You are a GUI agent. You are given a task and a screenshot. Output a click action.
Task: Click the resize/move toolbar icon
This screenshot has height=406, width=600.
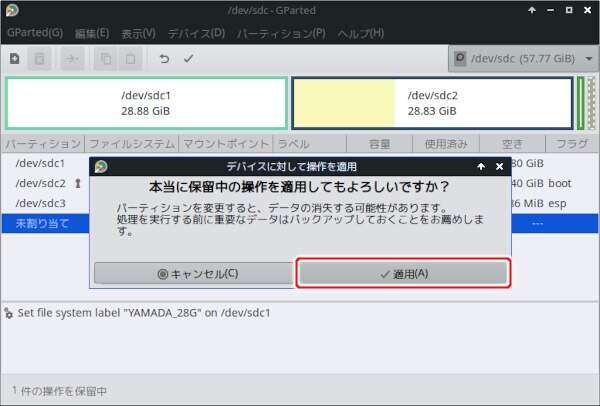(72, 59)
